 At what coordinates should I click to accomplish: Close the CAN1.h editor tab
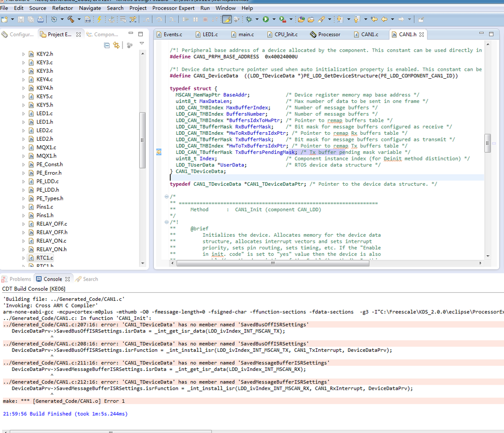420,35
